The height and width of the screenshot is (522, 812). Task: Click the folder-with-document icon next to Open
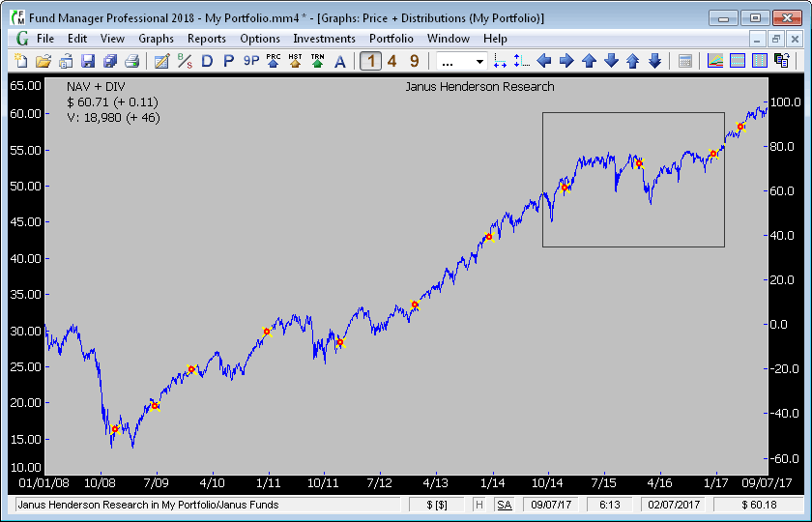[x=66, y=61]
